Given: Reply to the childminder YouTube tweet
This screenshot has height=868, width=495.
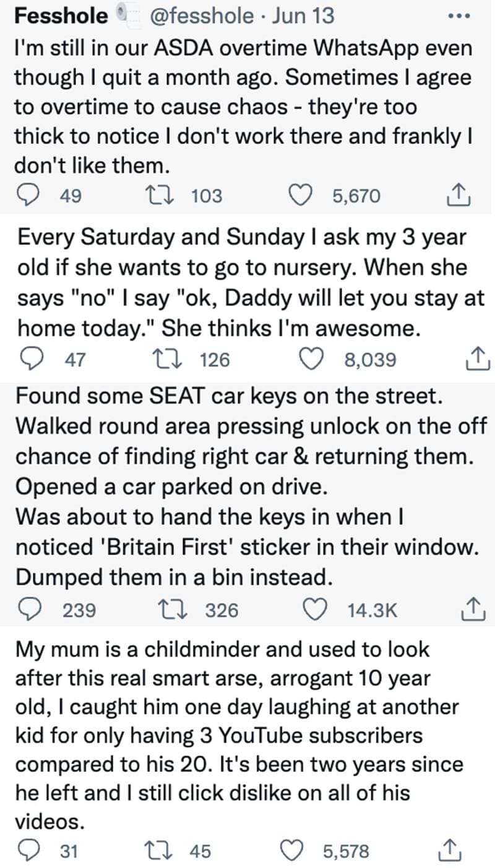Looking at the screenshot, I should click(x=27, y=851).
